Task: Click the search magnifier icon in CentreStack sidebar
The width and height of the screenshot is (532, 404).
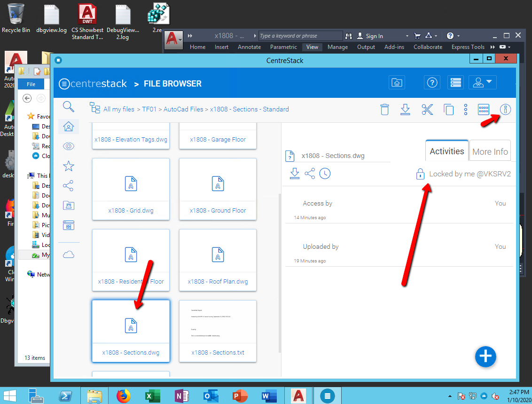Action: pyautogui.click(x=69, y=107)
